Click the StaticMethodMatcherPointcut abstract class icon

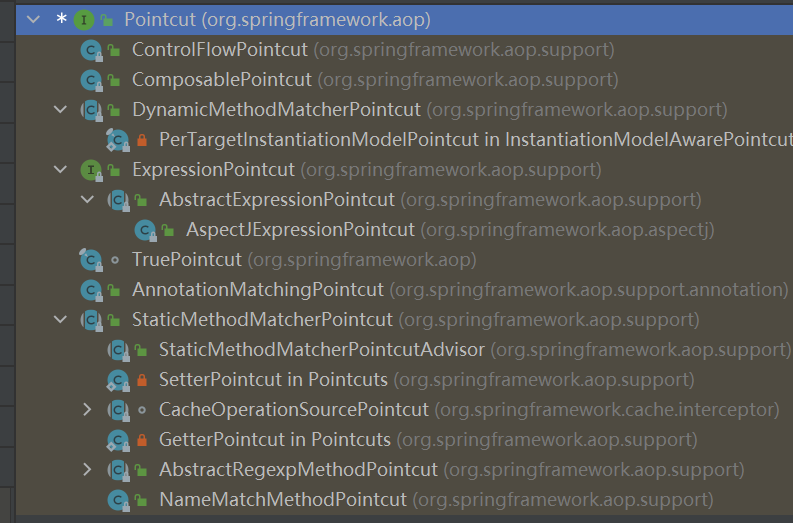pos(92,320)
